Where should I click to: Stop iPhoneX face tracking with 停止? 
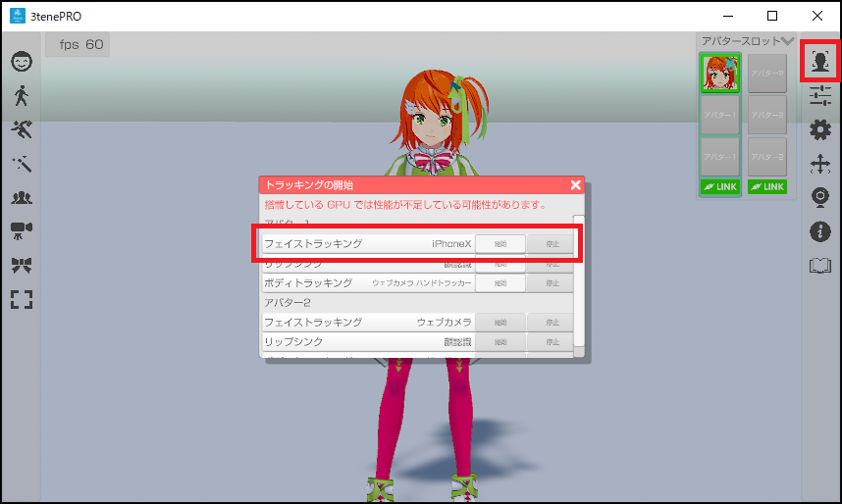pyautogui.click(x=551, y=244)
